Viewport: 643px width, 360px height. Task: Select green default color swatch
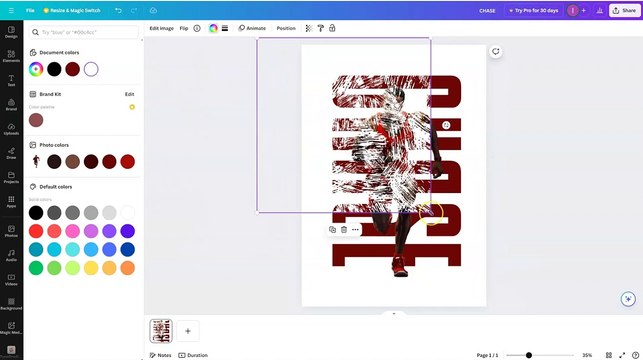pos(36,268)
